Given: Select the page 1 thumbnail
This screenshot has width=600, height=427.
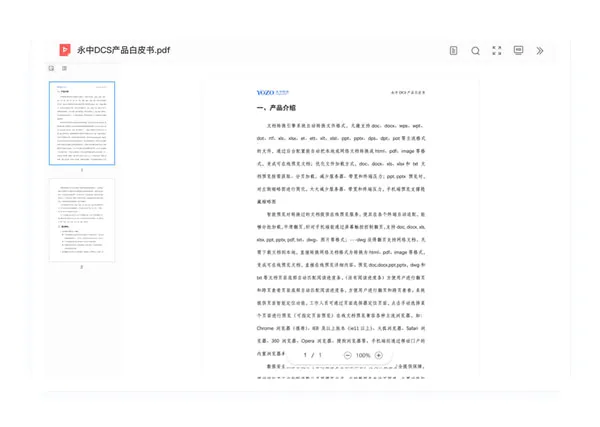Looking at the screenshot, I should [82, 123].
